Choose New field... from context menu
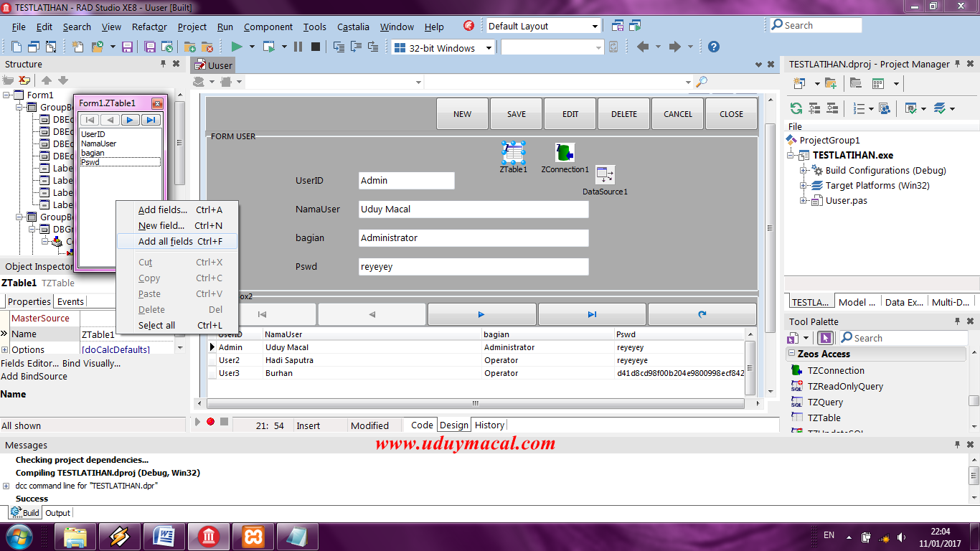This screenshot has width=980, height=551. click(x=177, y=225)
